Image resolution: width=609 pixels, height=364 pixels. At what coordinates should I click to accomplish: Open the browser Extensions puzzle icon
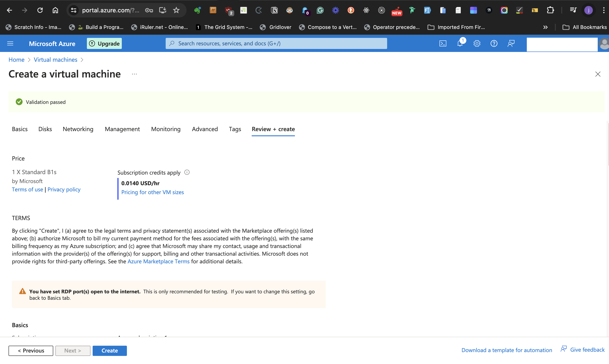pos(550,10)
